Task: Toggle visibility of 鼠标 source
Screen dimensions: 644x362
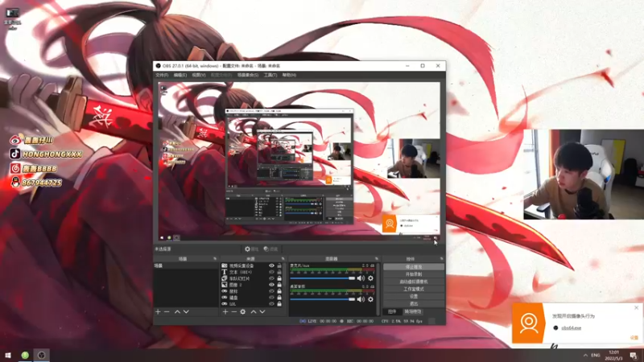Action: 271,291
